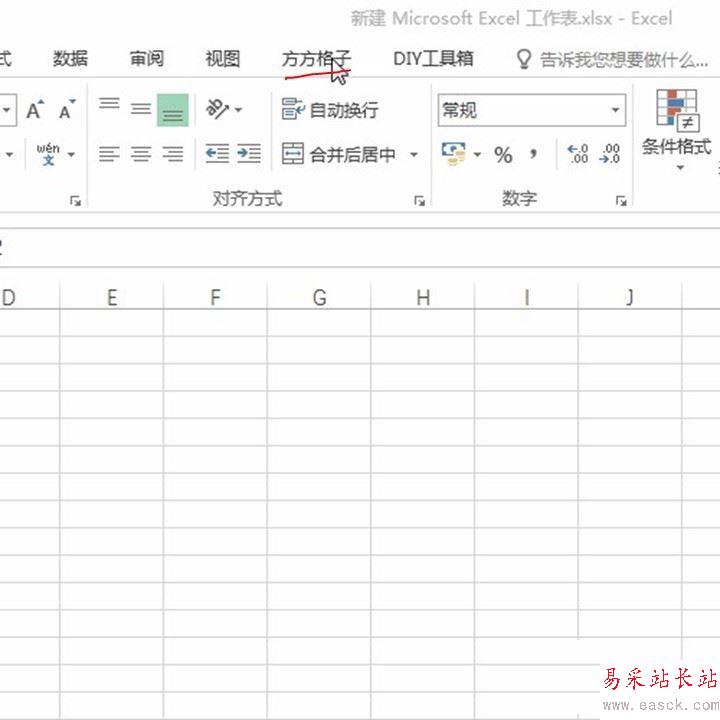Decrease the cell indent
Viewport: 720px width, 720px height.
click(217, 154)
